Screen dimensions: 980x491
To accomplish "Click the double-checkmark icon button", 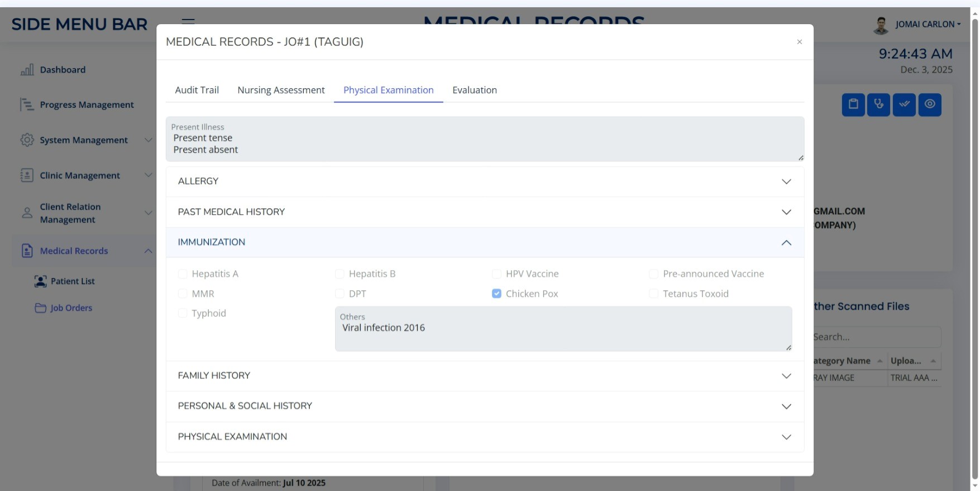I will (904, 104).
